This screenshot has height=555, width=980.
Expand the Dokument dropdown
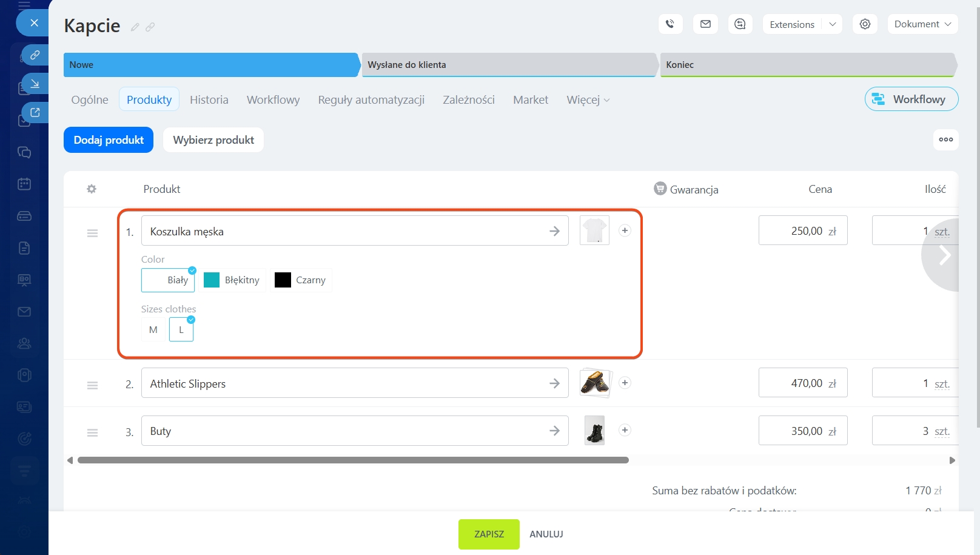click(x=922, y=24)
